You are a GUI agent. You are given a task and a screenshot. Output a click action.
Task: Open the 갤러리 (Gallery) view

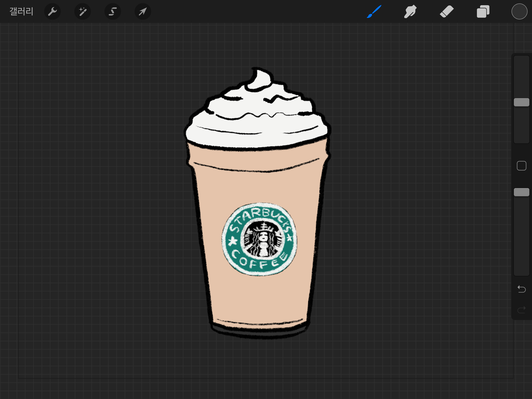pos(21,11)
